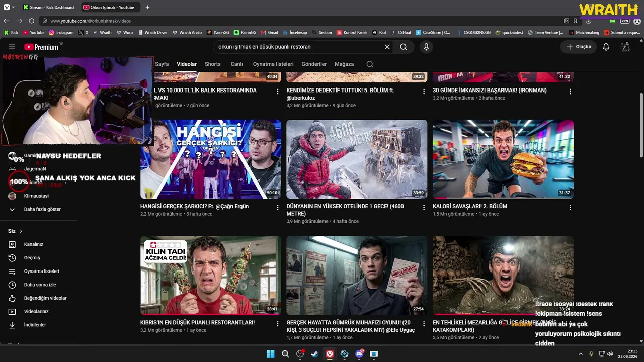Click the YouTube search input field
Viewport: 644px width, 362px height.
(x=299, y=47)
